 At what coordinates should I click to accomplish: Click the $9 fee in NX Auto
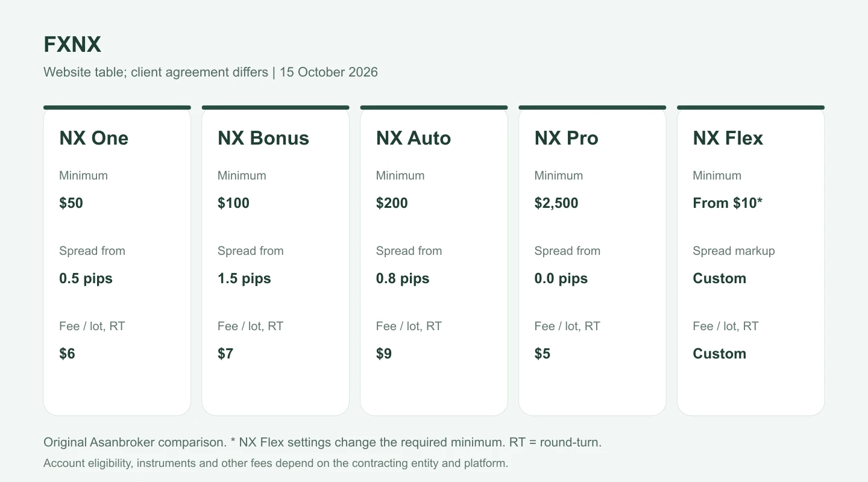pos(384,354)
